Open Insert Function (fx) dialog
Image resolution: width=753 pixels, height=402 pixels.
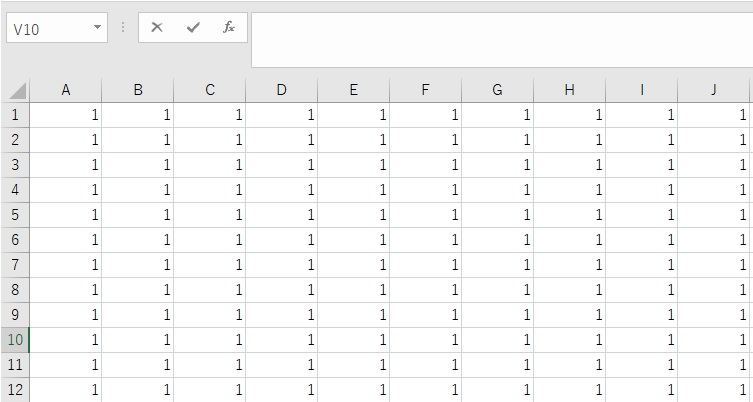(229, 28)
